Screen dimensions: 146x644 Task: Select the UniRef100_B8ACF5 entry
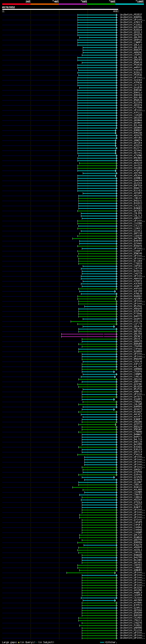pyautogui.click(x=131, y=50)
